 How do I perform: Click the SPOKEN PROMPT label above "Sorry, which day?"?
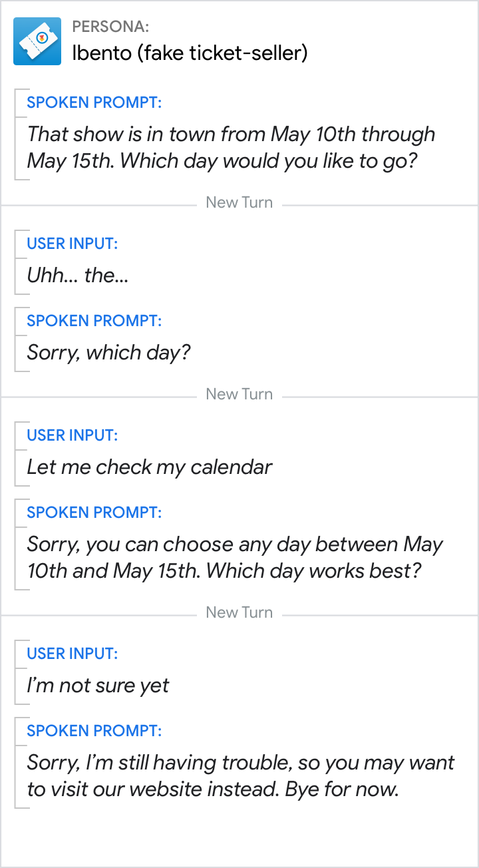[x=94, y=321]
